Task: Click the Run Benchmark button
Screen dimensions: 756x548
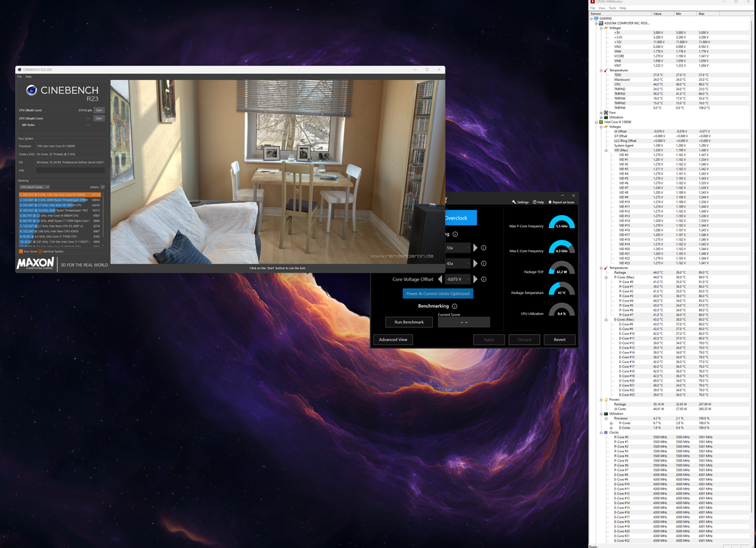Action: (409, 322)
